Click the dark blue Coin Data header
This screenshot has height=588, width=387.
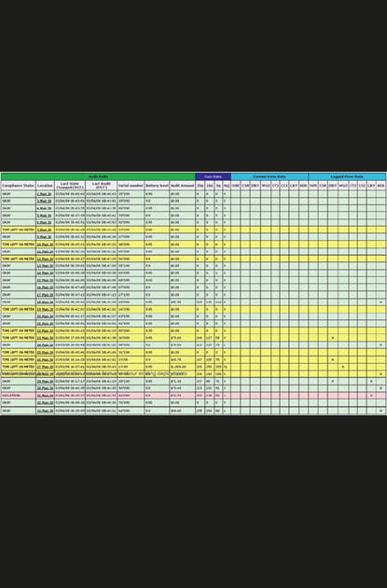pyautogui.click(x=213, y=176)
